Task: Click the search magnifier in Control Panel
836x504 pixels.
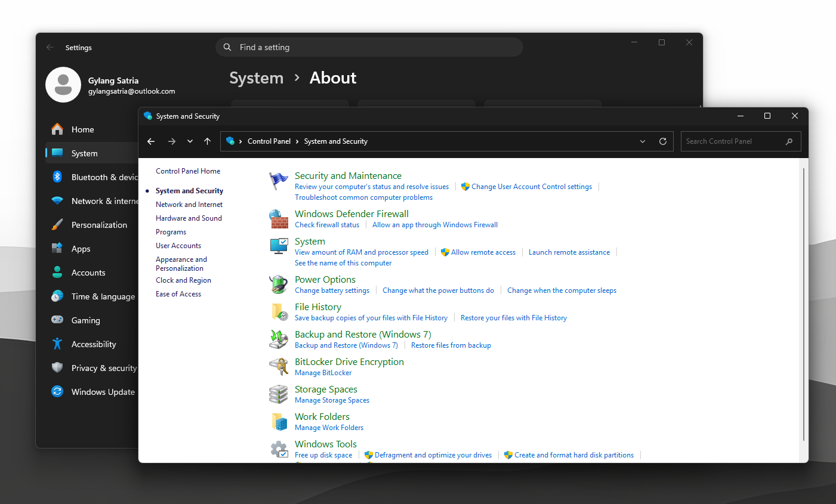Action: pyautogui.click(x=789, y=141)
